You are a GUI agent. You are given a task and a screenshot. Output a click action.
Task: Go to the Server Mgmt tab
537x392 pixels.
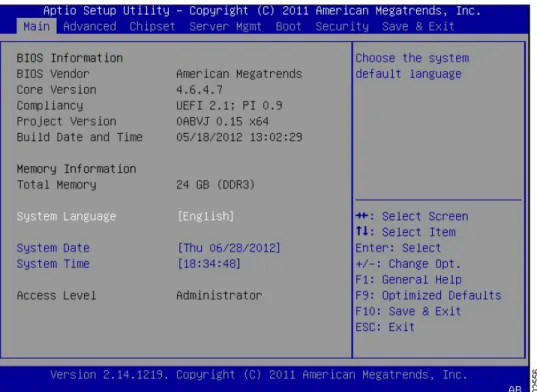(x=225, y=26)
